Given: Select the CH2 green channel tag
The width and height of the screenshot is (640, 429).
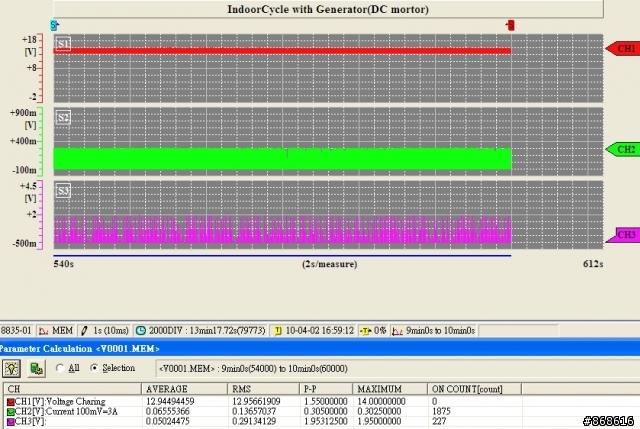Looking at the screenshot, I should [x=622, y=149].
